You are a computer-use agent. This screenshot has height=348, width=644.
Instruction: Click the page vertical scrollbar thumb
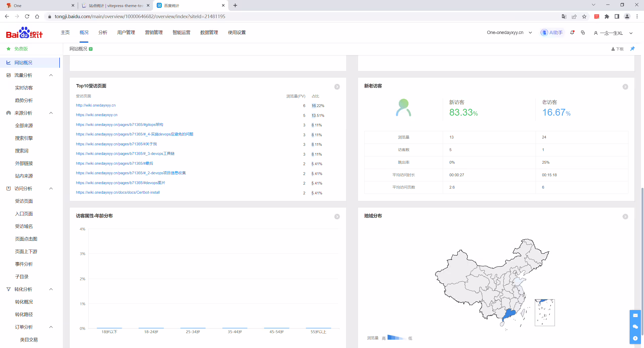642,261
